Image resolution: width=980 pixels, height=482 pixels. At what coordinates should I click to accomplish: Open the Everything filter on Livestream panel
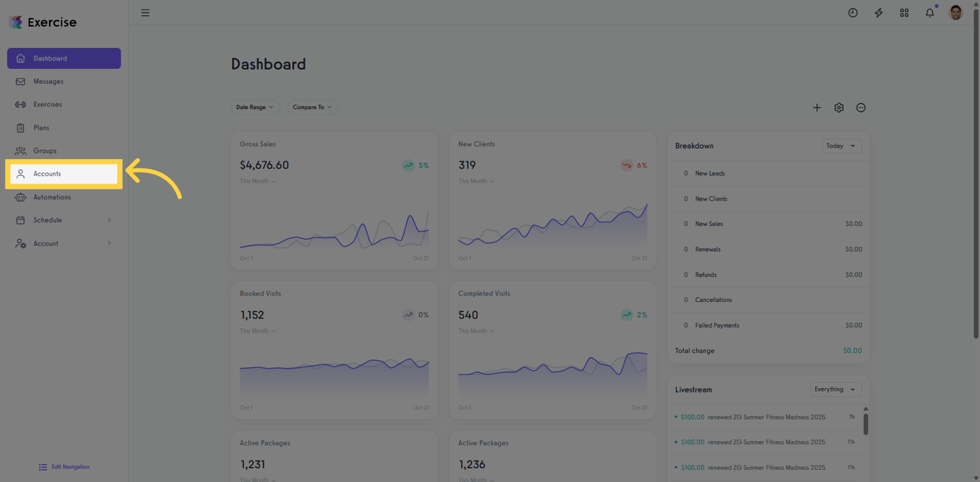(835, 389)
